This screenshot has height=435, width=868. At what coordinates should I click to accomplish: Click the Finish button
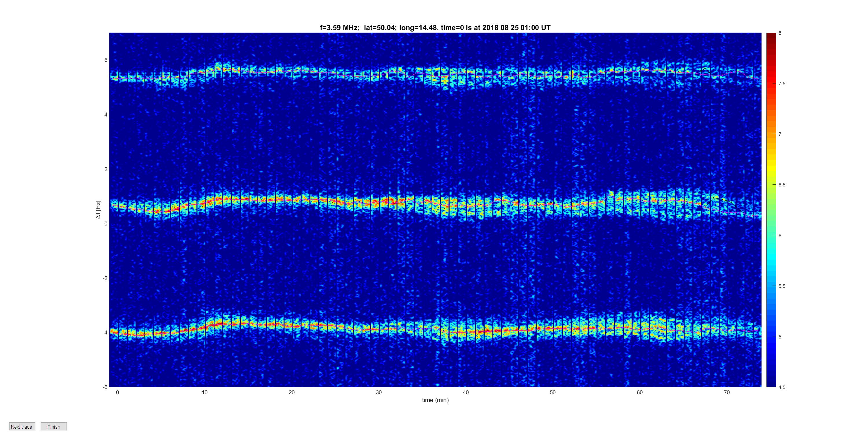[x=54, y=427]
